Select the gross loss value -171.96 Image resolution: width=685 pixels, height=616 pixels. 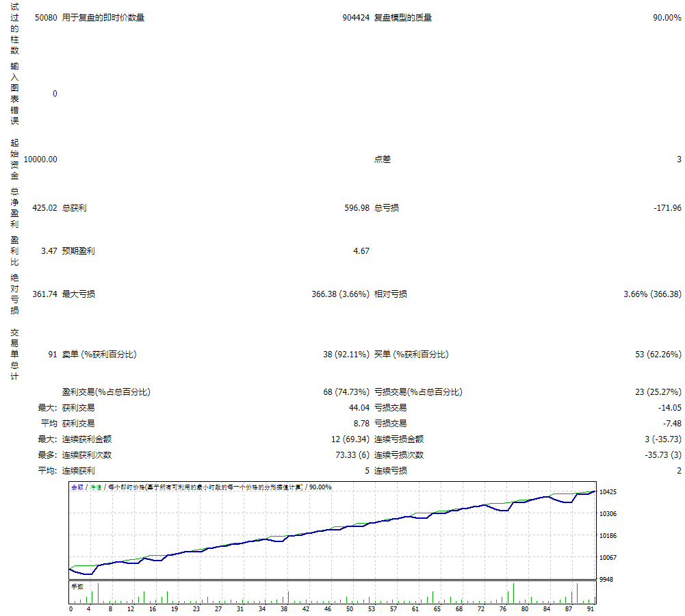click(x=667, y=207)
